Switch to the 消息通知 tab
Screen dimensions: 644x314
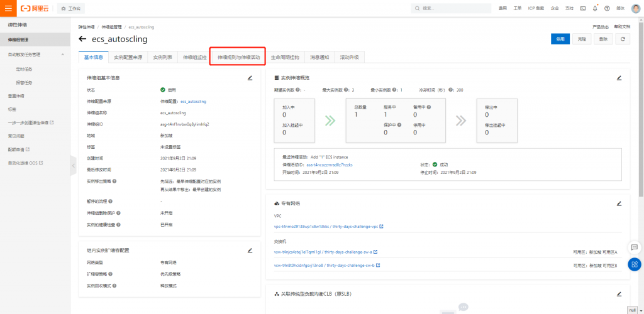point(319,58)
